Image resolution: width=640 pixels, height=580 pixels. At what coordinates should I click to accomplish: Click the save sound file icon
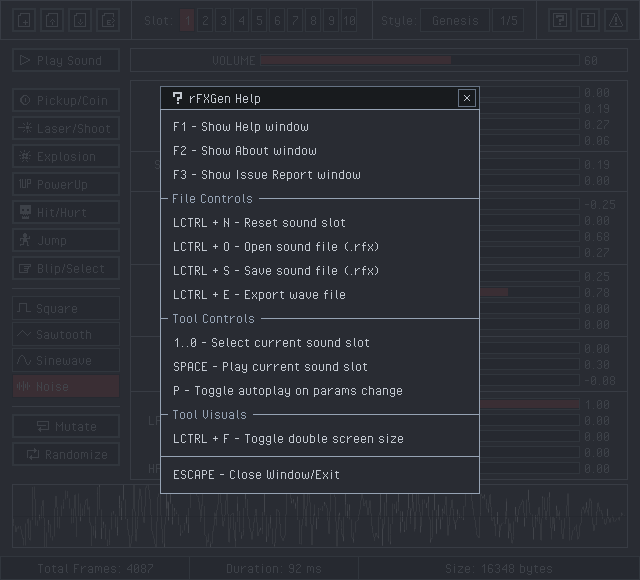point(81,20)
